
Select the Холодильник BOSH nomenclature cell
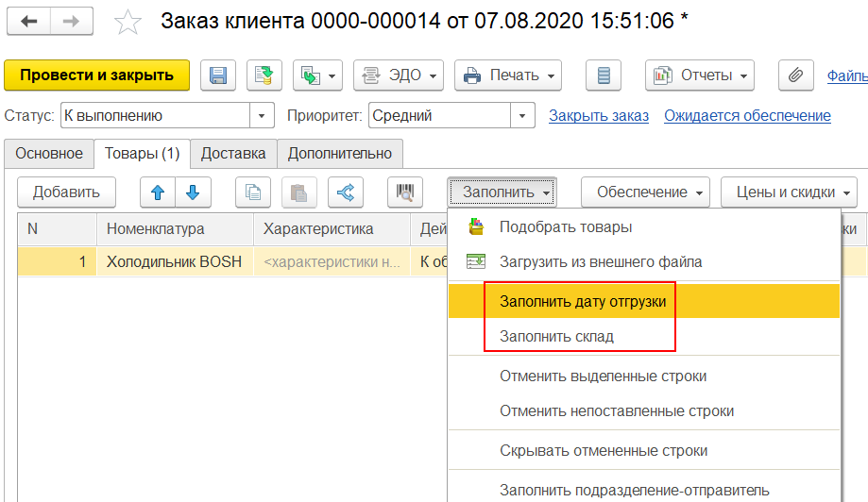174,261
